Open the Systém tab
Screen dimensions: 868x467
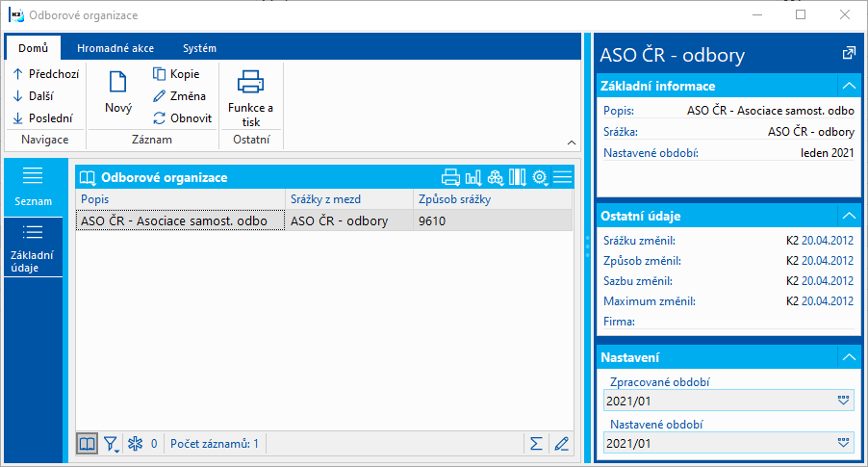pos(199,48)
